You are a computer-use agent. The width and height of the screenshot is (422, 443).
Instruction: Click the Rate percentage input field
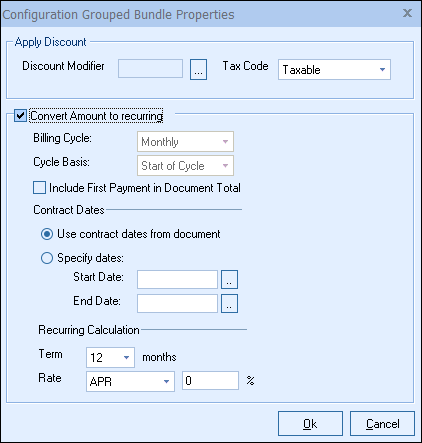pos(210,380)
